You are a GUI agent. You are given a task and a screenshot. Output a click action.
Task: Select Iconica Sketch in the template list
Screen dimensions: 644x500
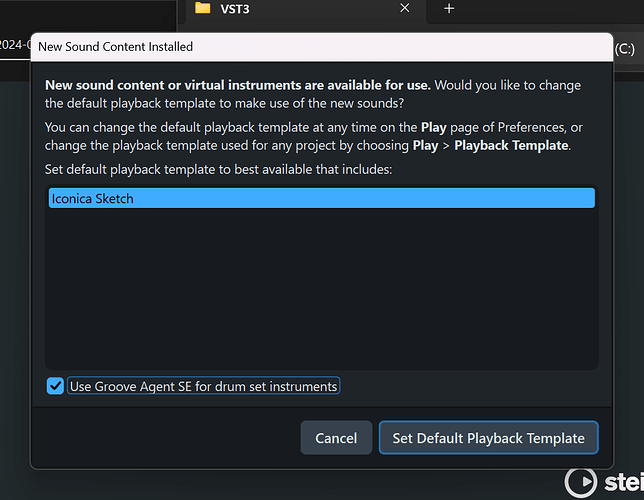pos(320,198)
